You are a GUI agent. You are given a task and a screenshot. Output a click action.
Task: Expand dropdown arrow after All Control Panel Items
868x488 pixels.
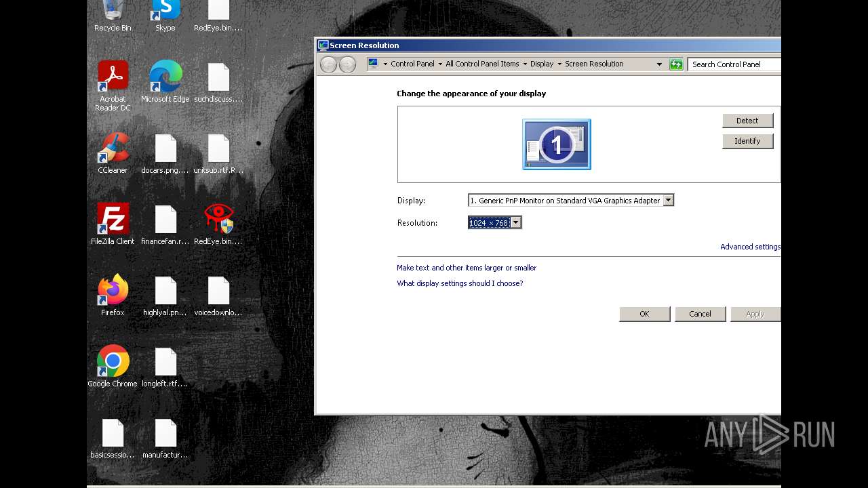[x=525, y=64]
